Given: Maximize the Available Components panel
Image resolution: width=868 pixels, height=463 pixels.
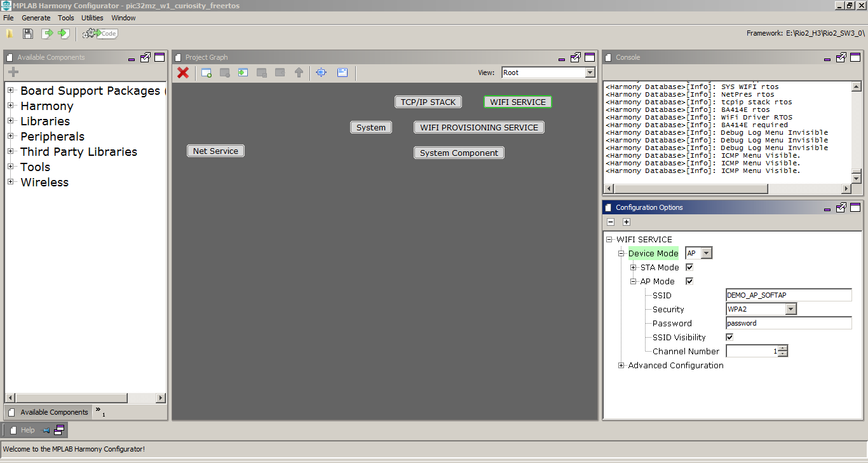Looking at the screenshot, I should pos(159,57).
